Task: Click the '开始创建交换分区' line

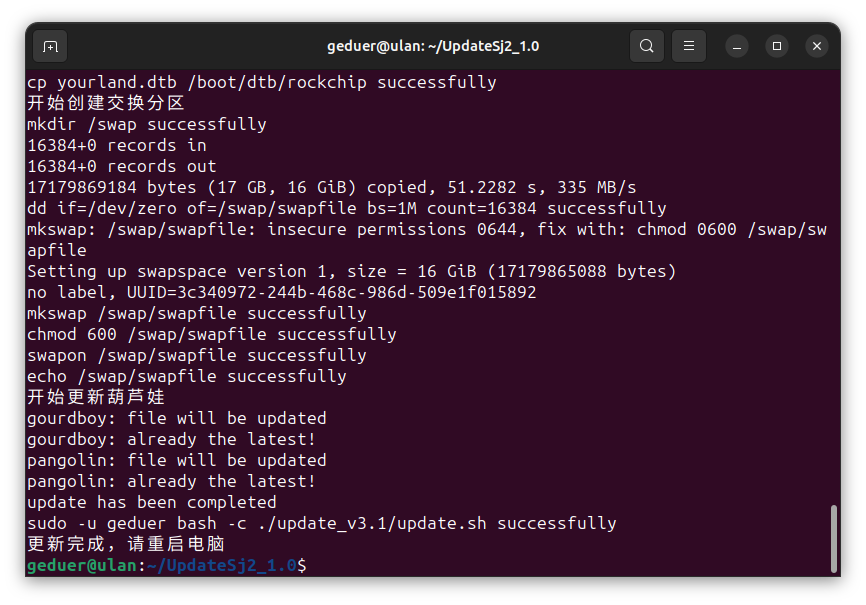Action: tap(105, 103)
